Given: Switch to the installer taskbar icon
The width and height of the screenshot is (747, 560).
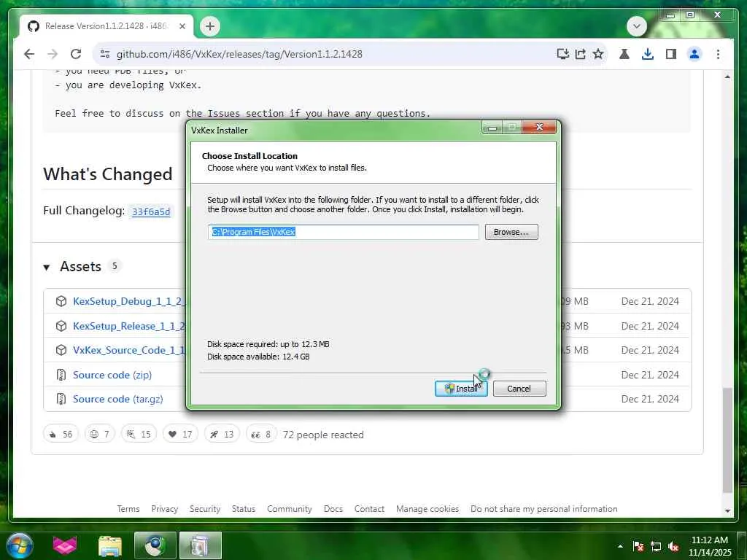Looking at the screenshot, I should tap(200, 545).
